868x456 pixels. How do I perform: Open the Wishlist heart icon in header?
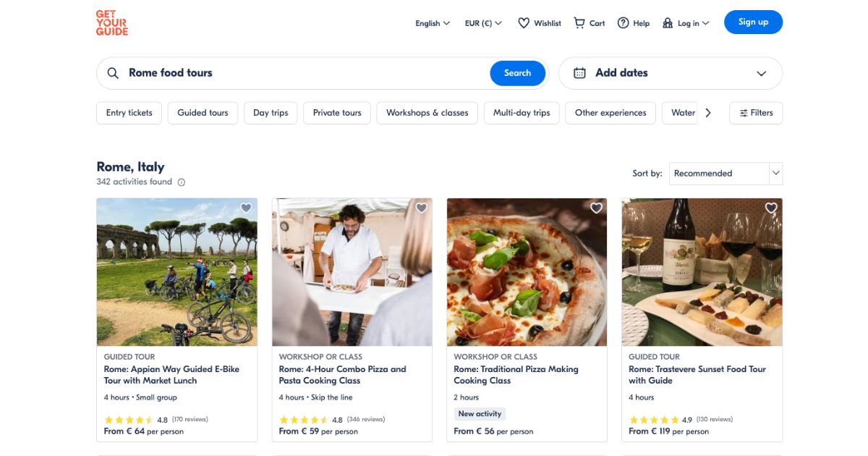524,23
